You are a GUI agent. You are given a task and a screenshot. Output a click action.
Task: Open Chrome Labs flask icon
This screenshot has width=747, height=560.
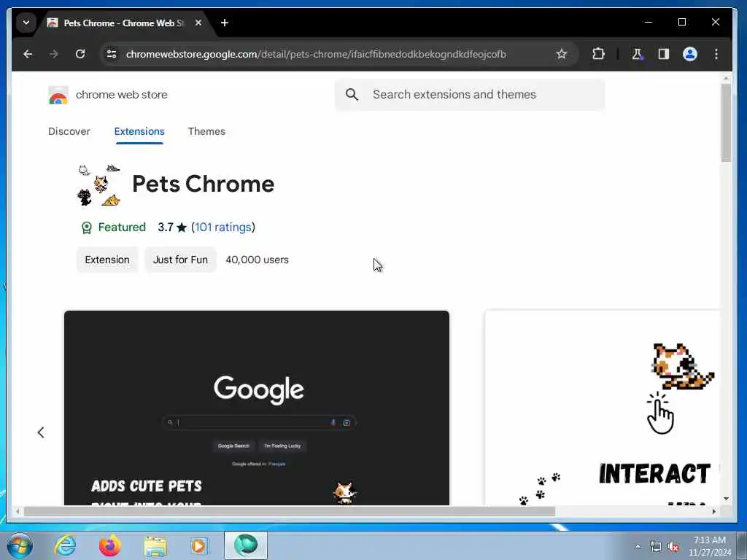637,54
